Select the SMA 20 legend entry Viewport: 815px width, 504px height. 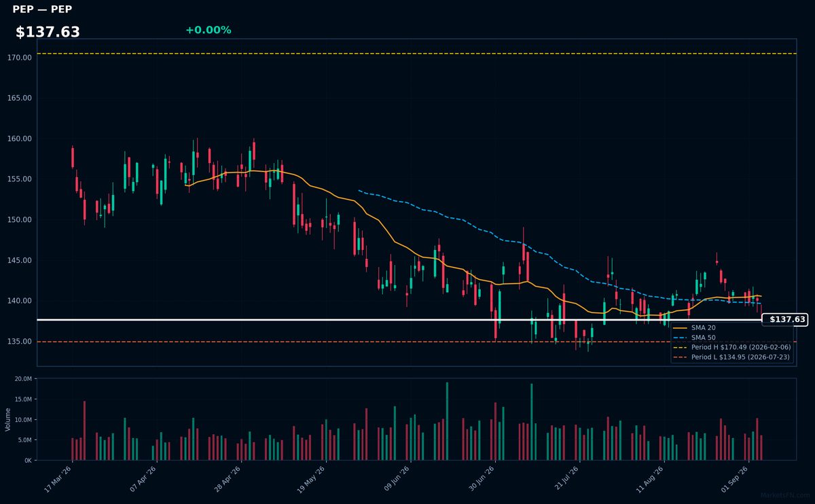click(703, 327)
